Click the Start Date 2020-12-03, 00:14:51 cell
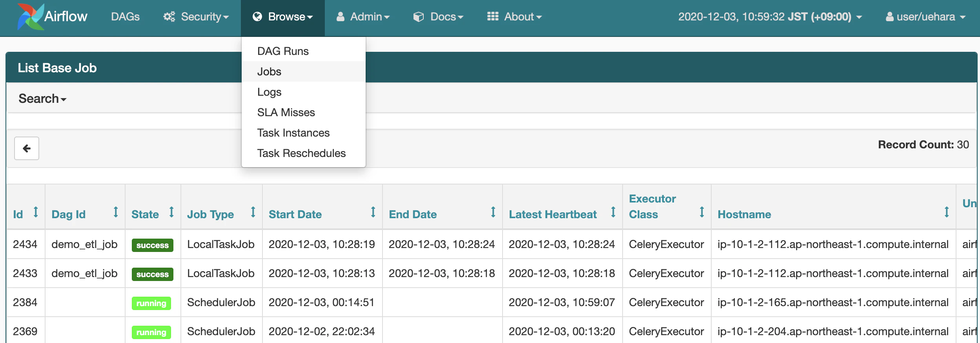Viewport: 980px width, 343px height. coord(322,302)
